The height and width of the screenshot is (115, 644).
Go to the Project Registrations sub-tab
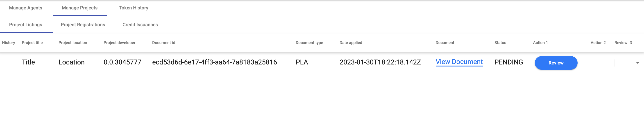[x=83, y=25]
